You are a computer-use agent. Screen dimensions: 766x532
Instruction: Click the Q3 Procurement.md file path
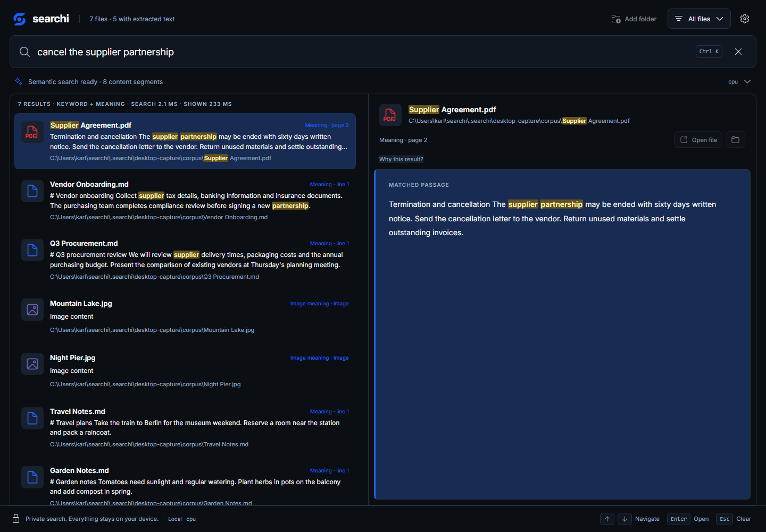pos(154,277)
